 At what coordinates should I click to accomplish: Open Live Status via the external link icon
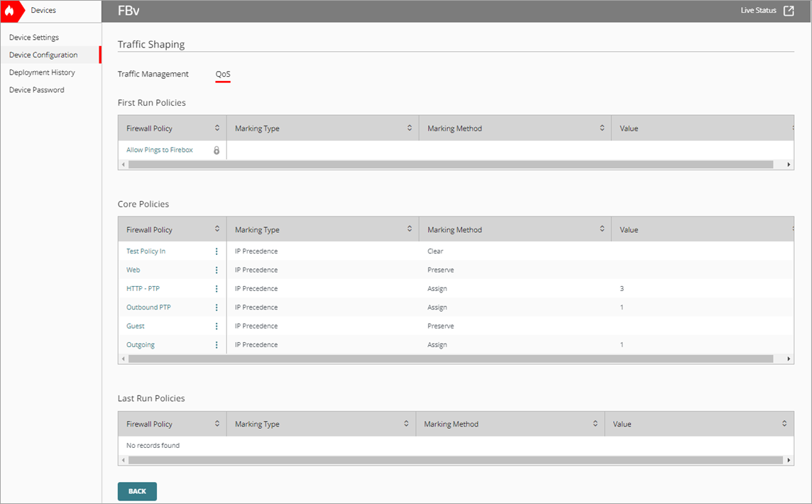point(789,11)
